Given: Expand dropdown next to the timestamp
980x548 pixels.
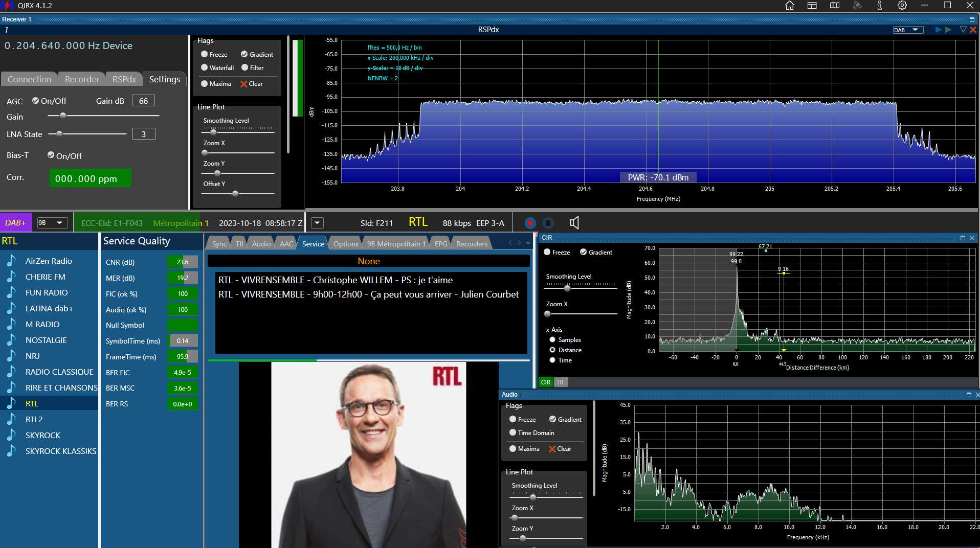Looking at the screenshot, I should click(318, 223).
